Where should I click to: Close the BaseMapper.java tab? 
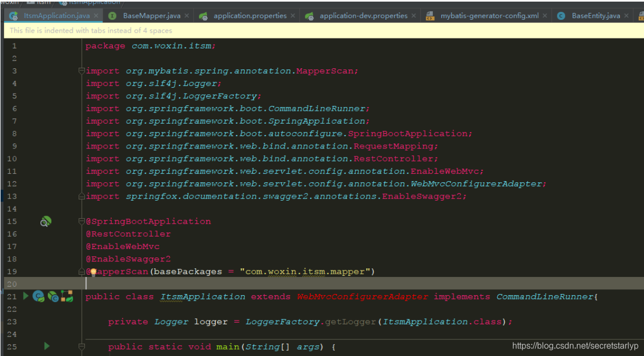point(187,16)
